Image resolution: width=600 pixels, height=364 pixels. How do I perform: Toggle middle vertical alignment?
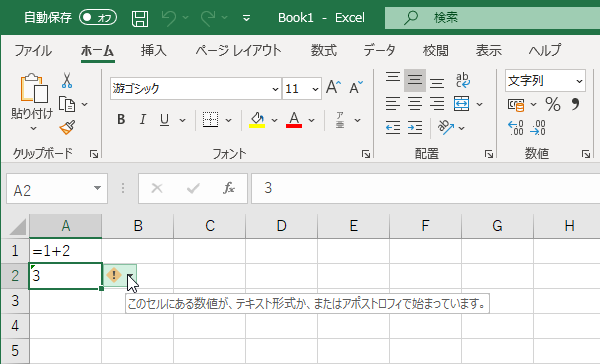[x=415, y=80]
